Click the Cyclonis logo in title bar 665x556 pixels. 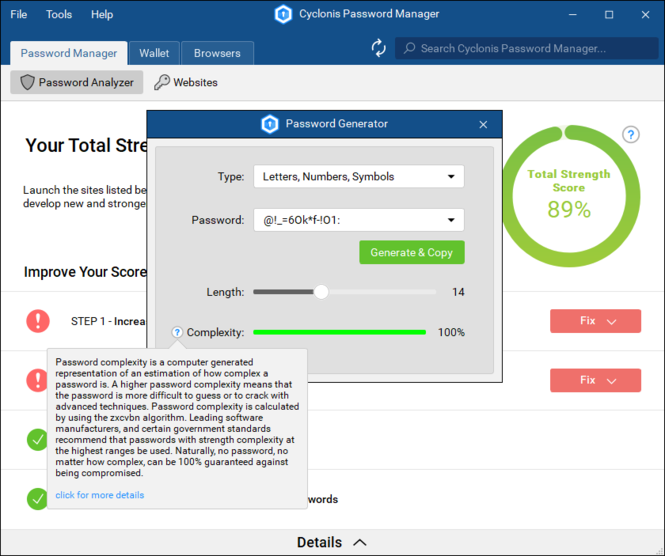tap(283, 14)
